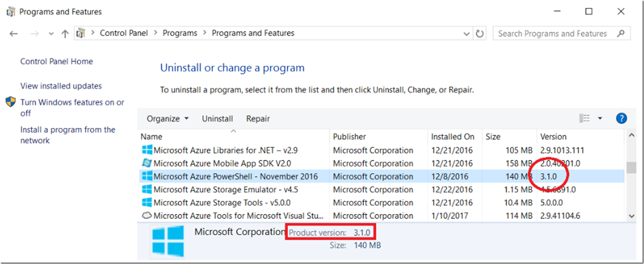Select Microsoft Azure Storage Emulator - v4.5
Image resolution: width=644 pixels, height=264 pixels.
[x=382, y=190]
